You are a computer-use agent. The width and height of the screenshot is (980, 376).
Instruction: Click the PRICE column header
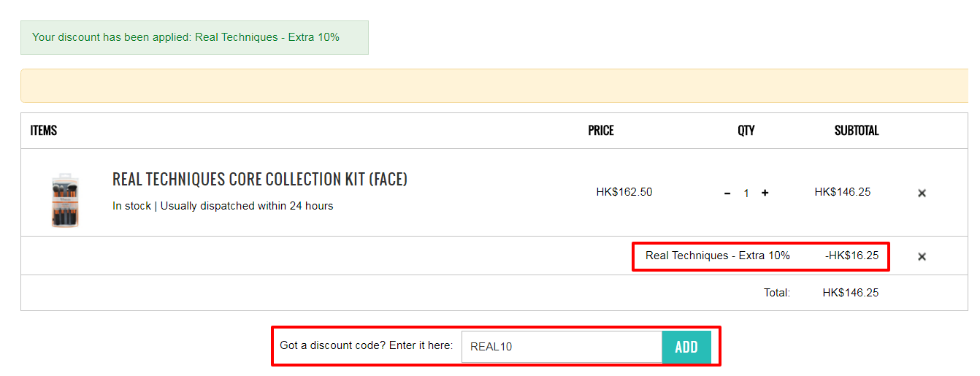coord(601,131)
